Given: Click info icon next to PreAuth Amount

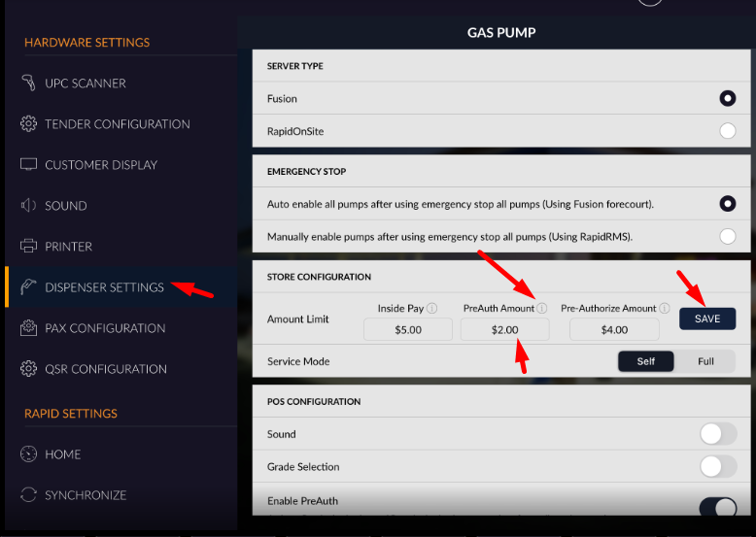Looking at the screenshot, I should click(x=542, y=309).
